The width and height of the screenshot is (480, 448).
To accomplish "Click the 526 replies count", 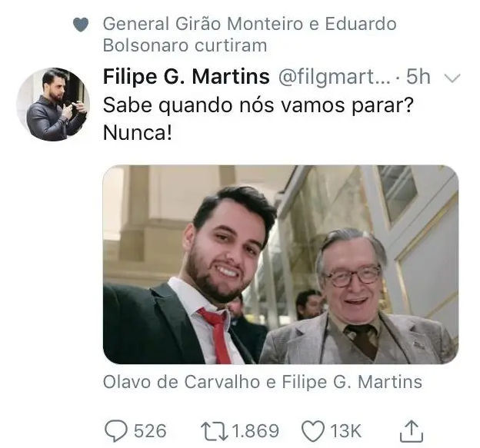I will click(150, 431).
